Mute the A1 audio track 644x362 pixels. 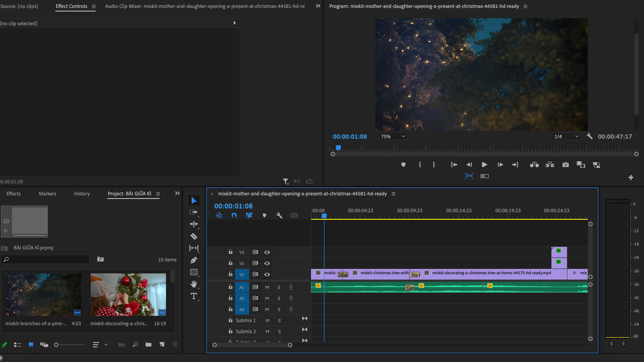267,287
